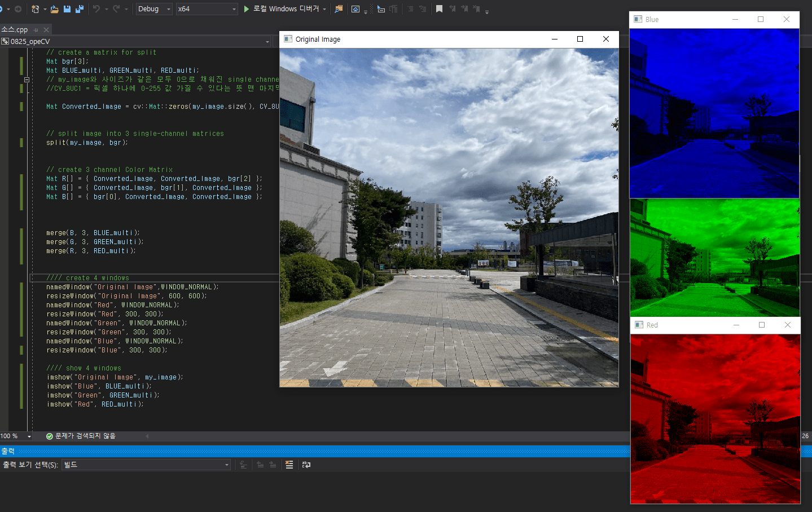Toggle a bookmark on the current line
Screen dimensions: 812x512
coord(440,8)
